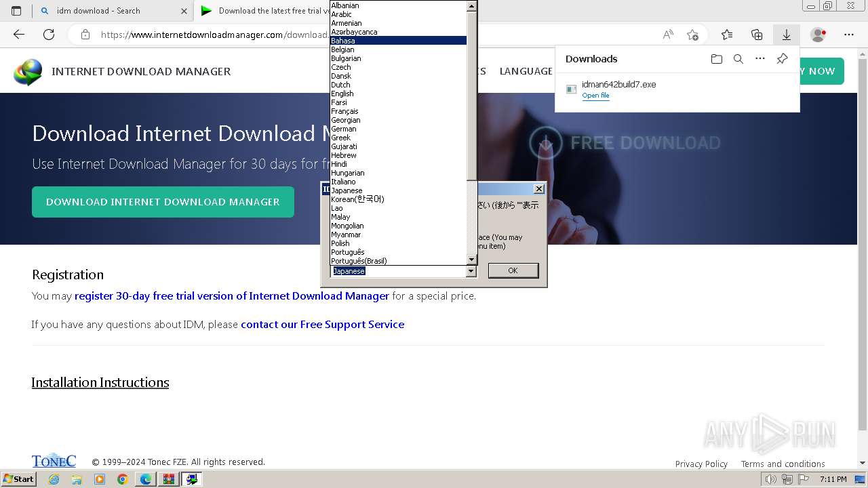Close the IDM language dialog

[539, 189]
